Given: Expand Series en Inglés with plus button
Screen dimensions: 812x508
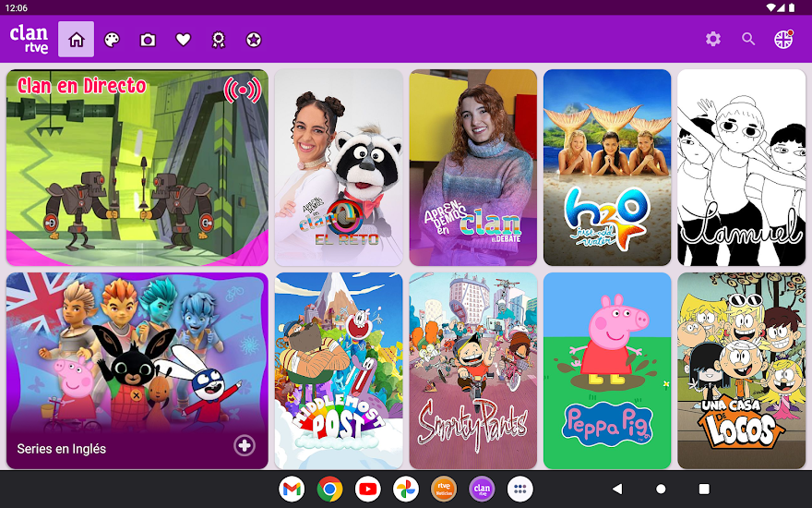Looking at the screenshot, I should (x=244, y=446).
